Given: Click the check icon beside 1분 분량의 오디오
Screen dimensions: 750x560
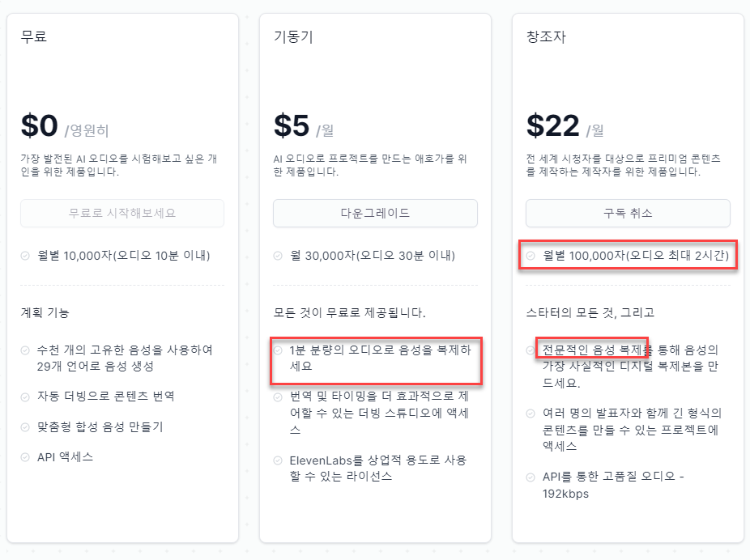Looking at the screenshot, I should click(x=279, y=350).
